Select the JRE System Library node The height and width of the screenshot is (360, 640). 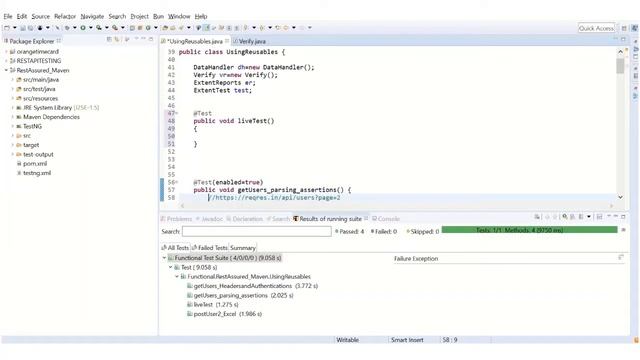pos(58,108)
